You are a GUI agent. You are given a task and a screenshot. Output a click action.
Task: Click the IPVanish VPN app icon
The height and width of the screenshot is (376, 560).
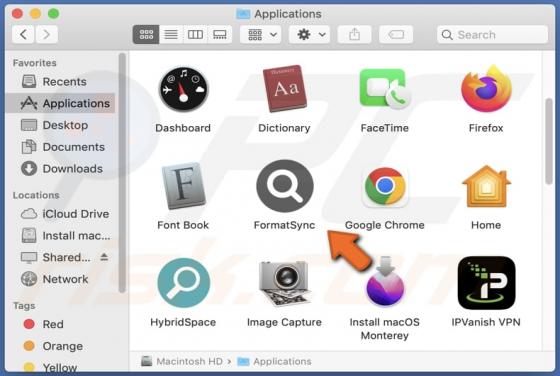click(486, 283)
